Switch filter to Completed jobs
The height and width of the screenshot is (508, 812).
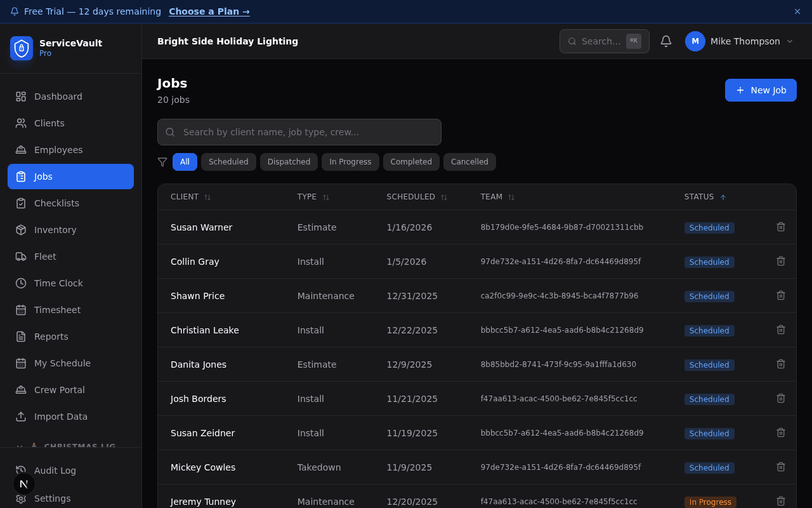coord(411,162)
